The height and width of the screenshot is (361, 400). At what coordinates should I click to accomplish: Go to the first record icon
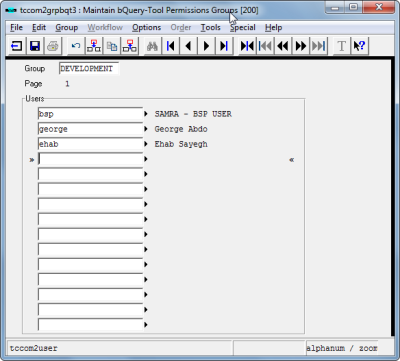(x=171, y=46)
